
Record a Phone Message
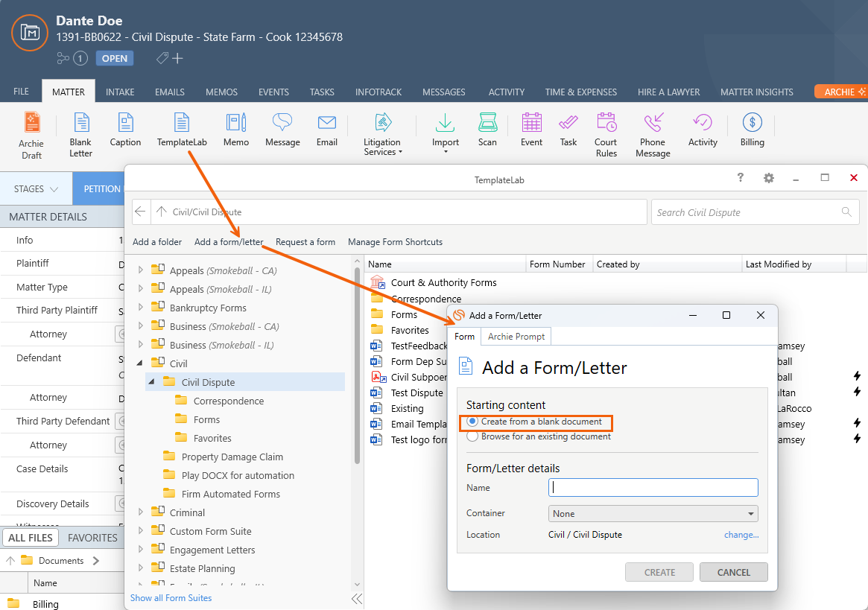click(x=653, y=135)
